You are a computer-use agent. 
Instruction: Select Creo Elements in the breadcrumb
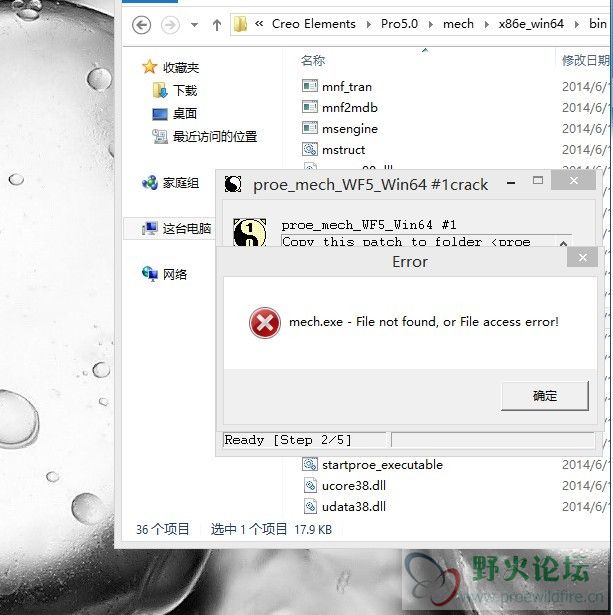[313, 24]
